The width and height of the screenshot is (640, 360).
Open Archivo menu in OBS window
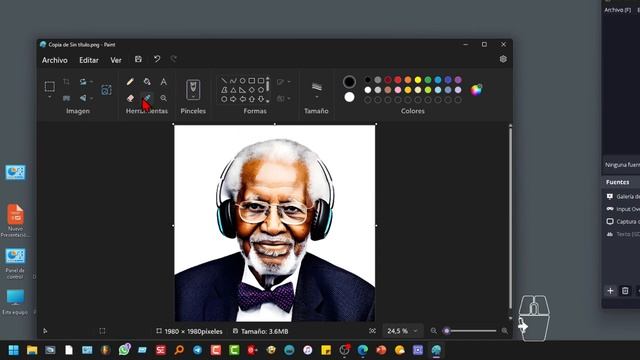click(618, 10)
